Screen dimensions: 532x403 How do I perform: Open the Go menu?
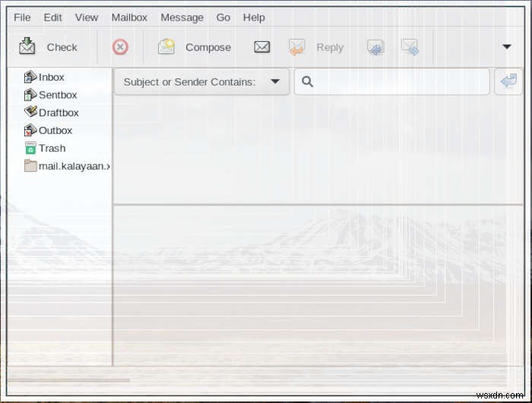pos(223,17)
